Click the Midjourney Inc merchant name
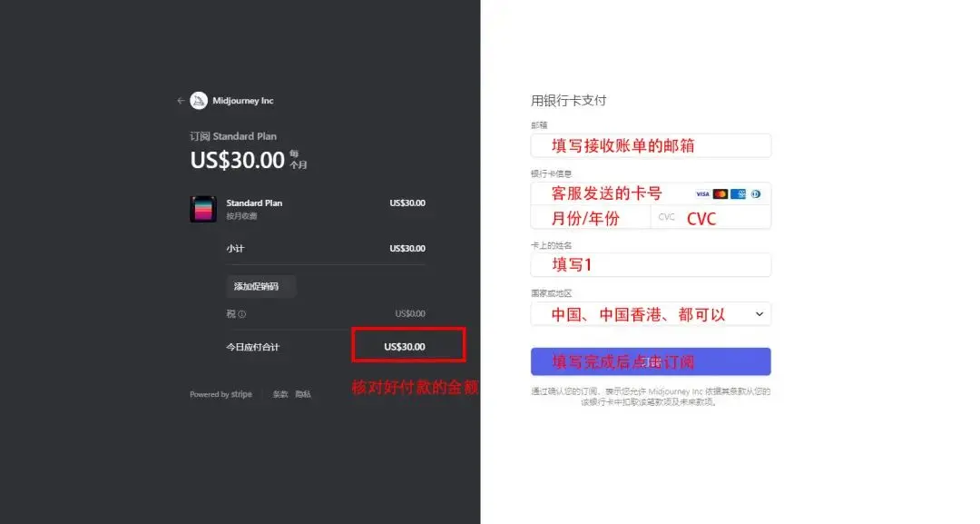The image size is (980, 524). coord(243,101)
